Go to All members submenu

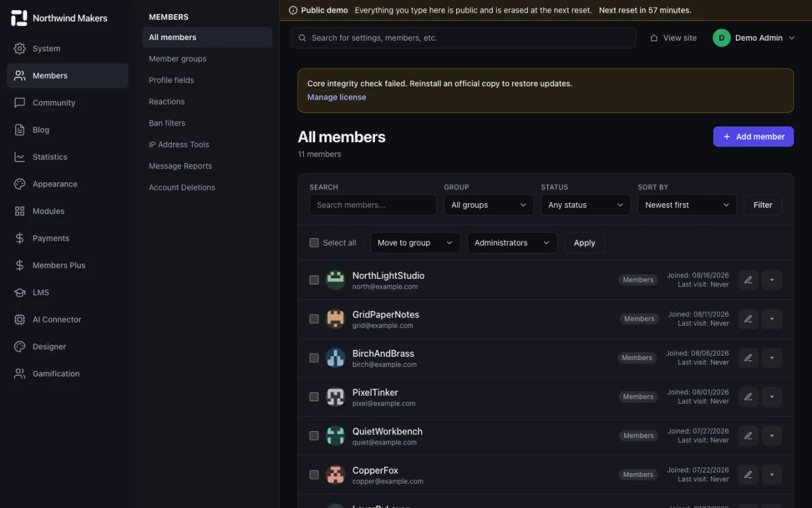pyautogui.click(x=207, y=37)
